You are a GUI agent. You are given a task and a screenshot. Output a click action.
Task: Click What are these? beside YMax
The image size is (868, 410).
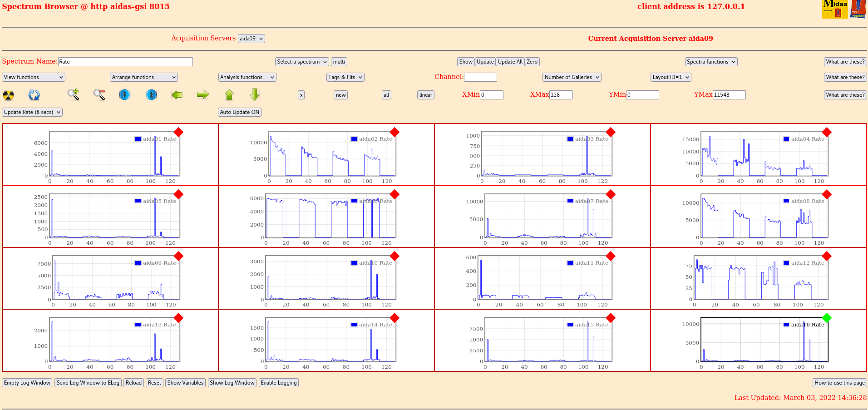click(845, 95)
